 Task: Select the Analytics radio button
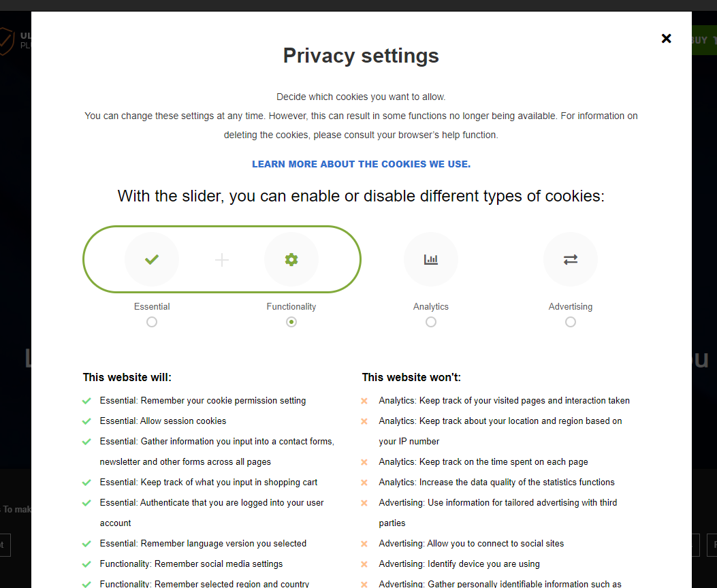point(431,322)
